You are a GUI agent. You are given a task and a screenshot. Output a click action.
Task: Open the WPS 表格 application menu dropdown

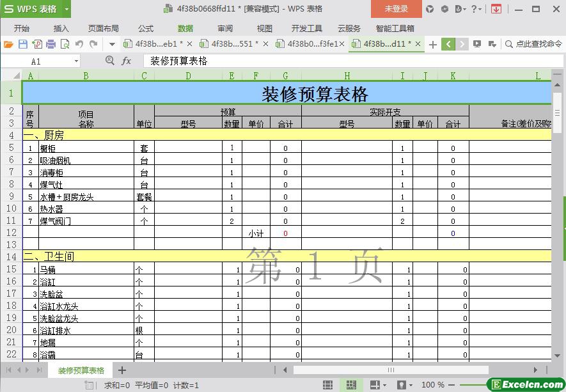[x=66, y=9]
